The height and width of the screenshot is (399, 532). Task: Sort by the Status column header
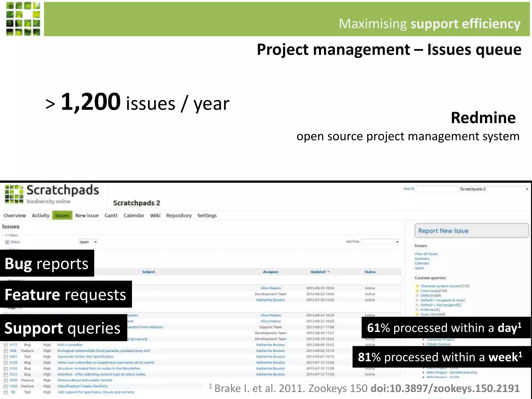coord(370,272)
